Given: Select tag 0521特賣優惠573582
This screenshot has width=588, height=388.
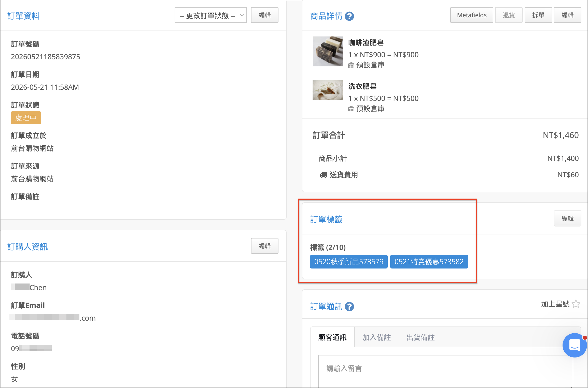Looking at the screenshot, I should coord(429,262).
